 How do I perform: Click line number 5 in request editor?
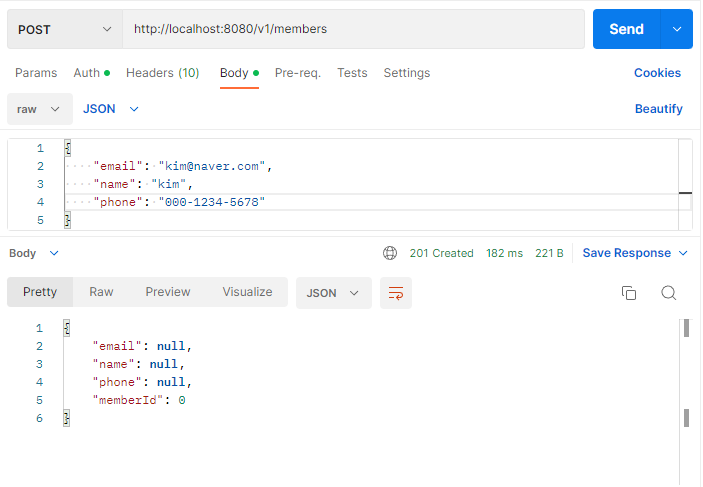click(40, 220)
